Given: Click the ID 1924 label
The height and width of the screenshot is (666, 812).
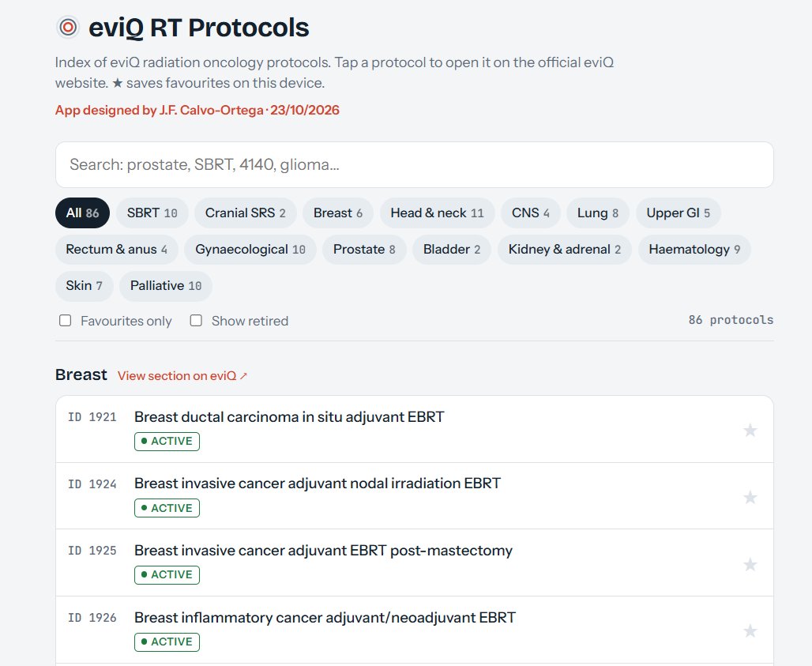Looking at the screenshot, I should pyautogui.click(x=92, y=484).
